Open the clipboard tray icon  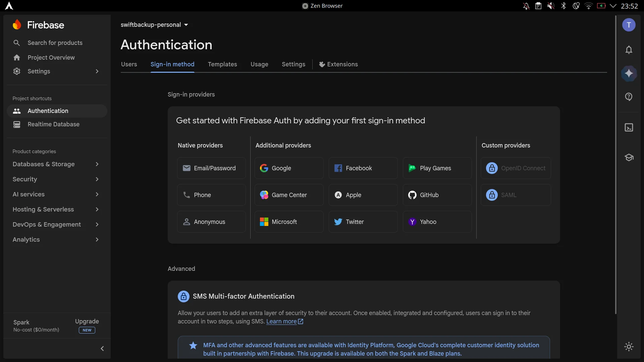tap(538, 6)
